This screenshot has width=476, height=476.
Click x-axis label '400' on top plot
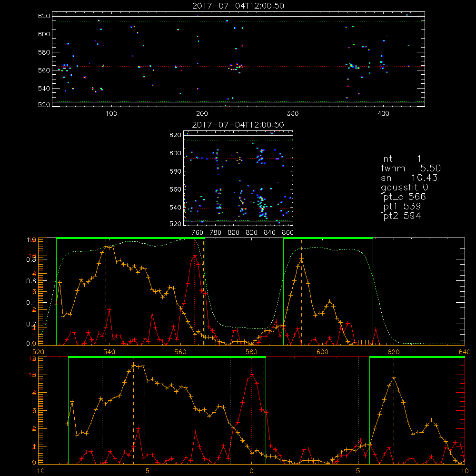pyautogui.click(x=383, y=114)
